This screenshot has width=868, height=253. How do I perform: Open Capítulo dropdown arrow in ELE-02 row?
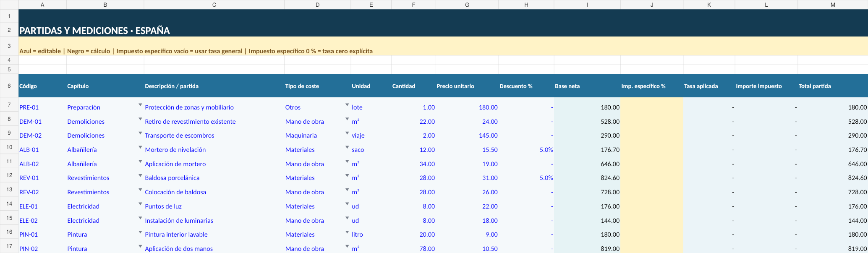tap(140, 218)
